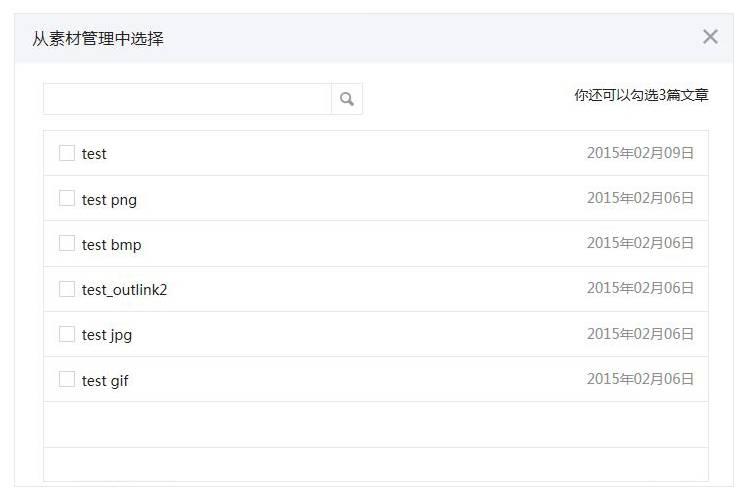Screen dimensions: 750x500
Task: Tick the test png checkbox
Action: tap(67, 198)
